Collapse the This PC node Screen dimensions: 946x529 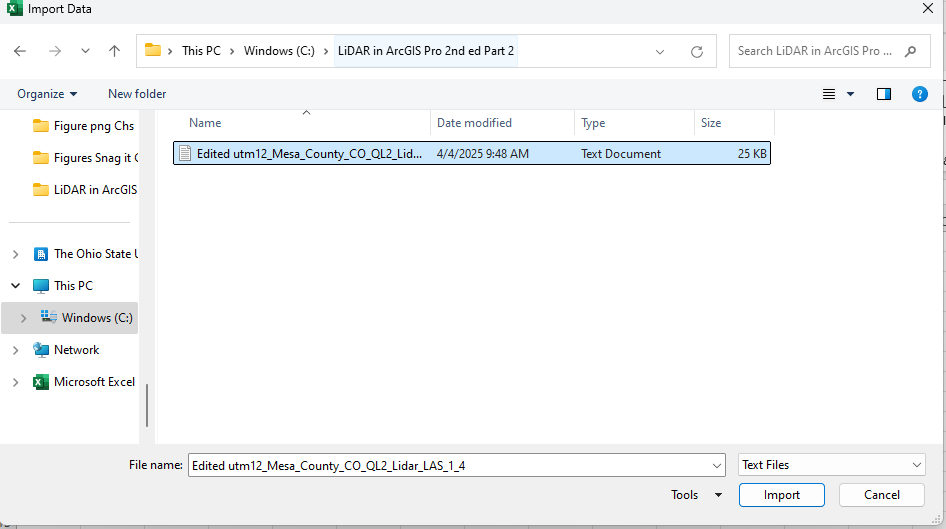[x=16, y=286]
